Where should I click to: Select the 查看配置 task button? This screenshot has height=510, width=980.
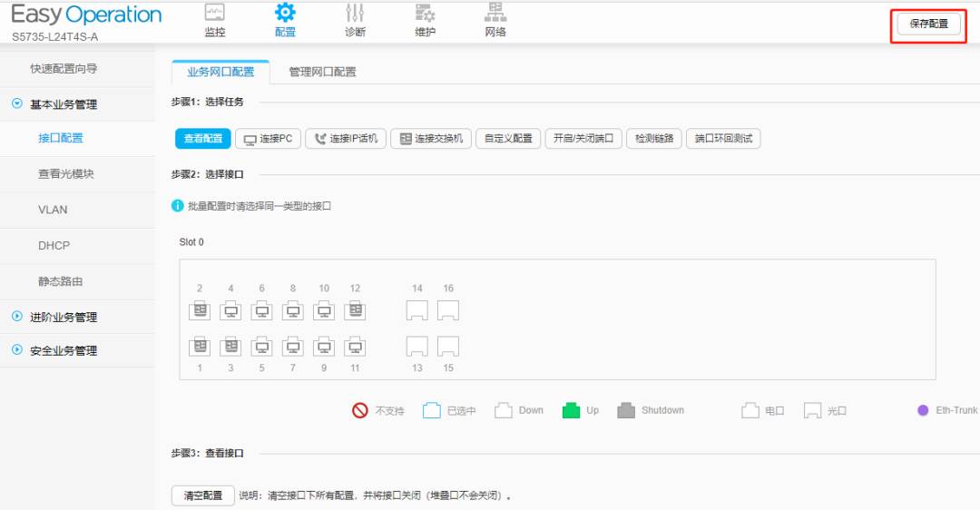pyautogui.click(x=203, y=138)
